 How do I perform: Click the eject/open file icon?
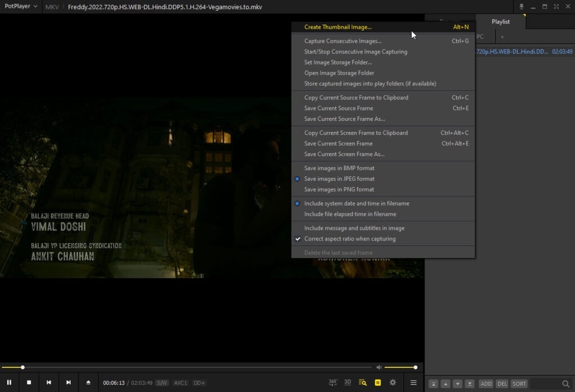point(88,382)
